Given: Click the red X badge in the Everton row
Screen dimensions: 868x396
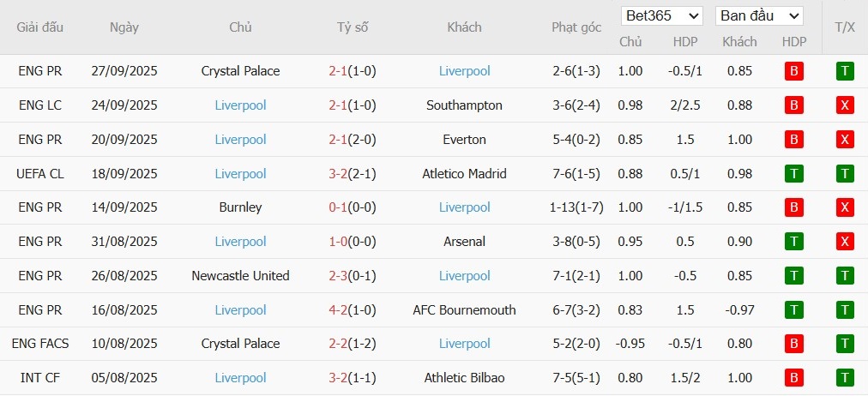Looking at the screenshot, I should 845,140.
